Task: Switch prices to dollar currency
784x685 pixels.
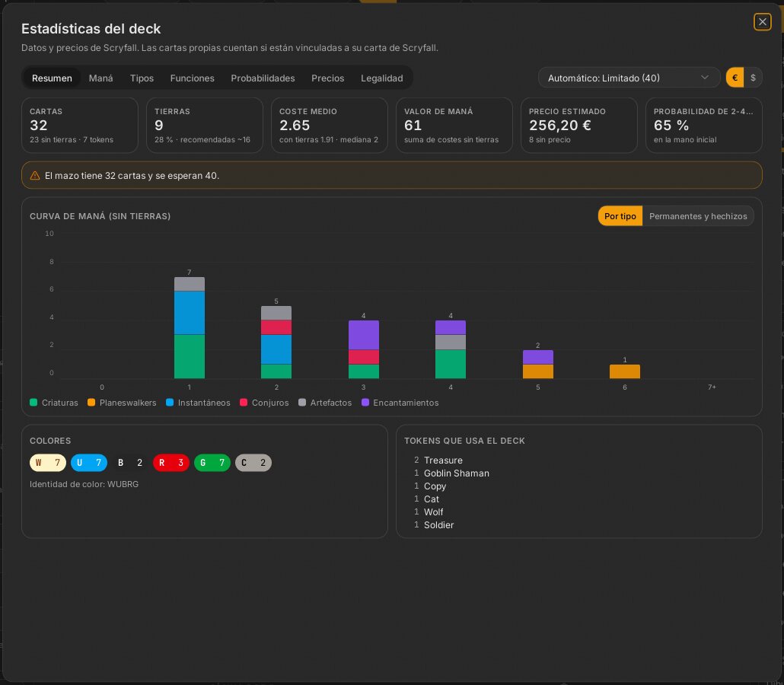Action: tap(753, 78)
